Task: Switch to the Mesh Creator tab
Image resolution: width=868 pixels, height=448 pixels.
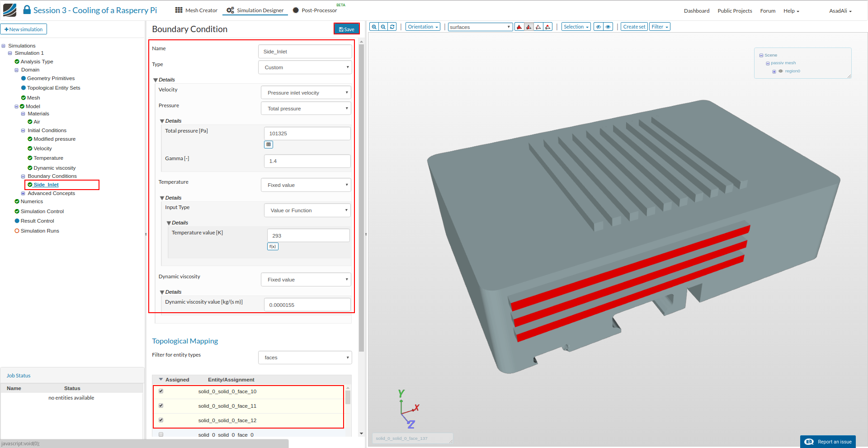Action: (x=197, y=10)
